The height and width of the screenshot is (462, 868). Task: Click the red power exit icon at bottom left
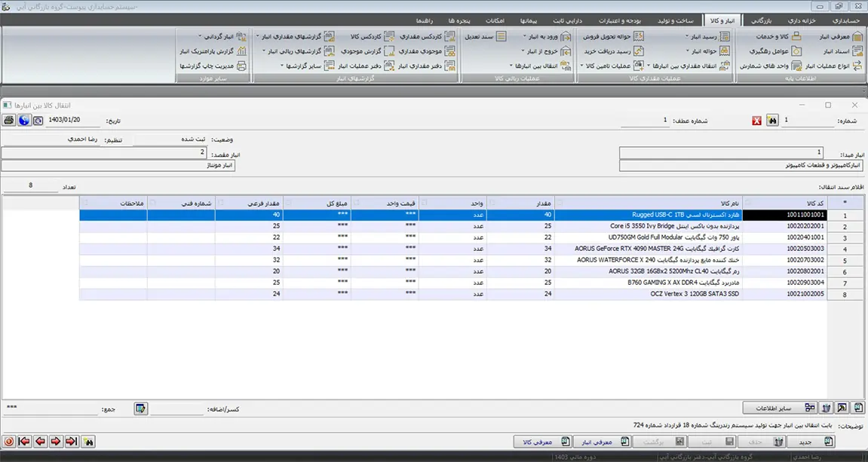point(9,442)
